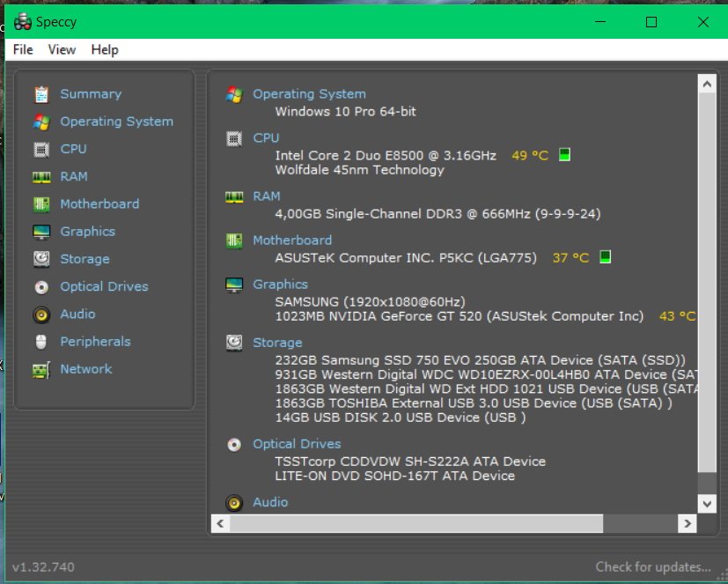Viewport: 728px width, 584px height.
Task: Click Windows 10 Pro 64-bit text
Action: coord(345,112)
